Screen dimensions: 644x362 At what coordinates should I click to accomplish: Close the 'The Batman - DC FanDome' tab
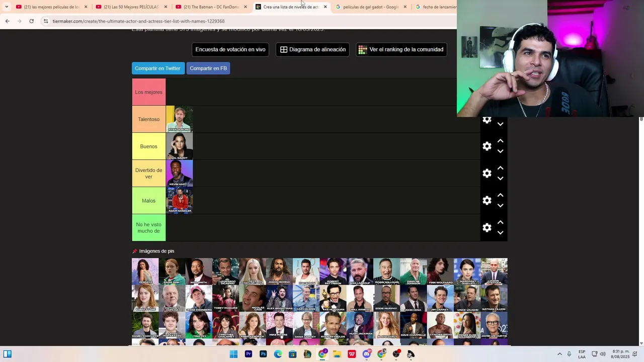point(246,7)
